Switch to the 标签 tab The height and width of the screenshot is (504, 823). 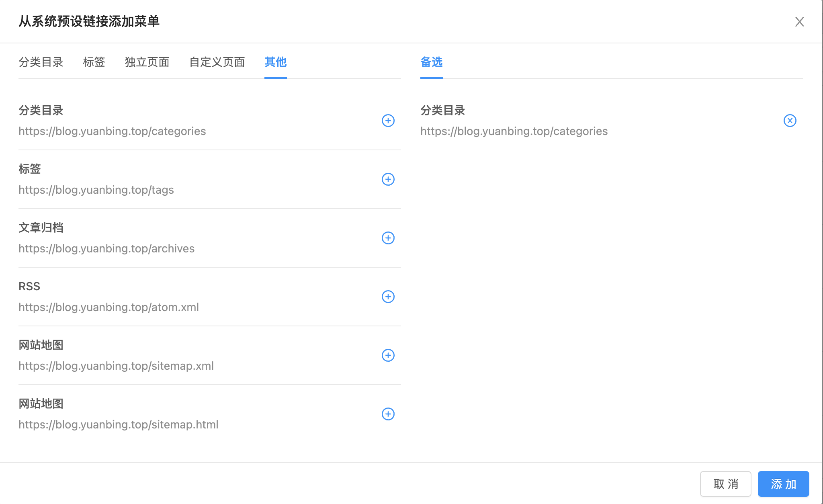94,62
